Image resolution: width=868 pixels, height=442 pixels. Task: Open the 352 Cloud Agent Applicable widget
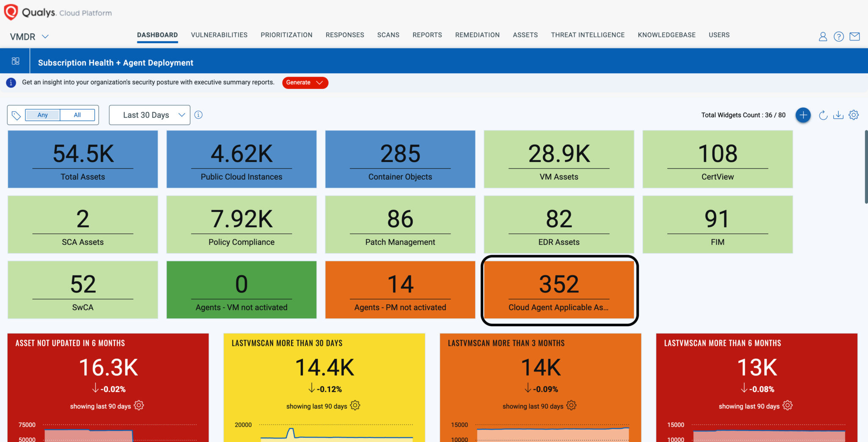pyautogui.click(x=559, y=290)
